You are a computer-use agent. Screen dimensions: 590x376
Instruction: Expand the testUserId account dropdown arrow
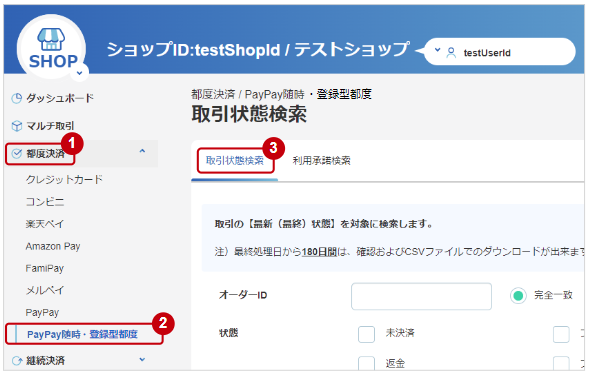[x=437, y=49]
